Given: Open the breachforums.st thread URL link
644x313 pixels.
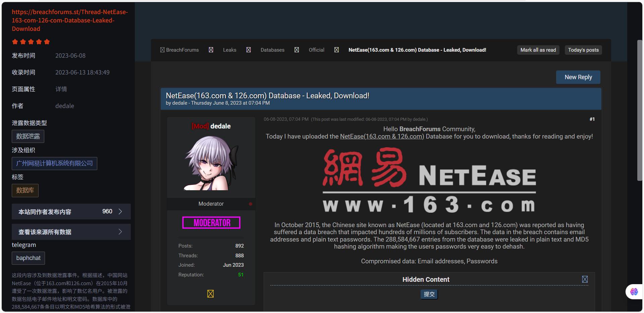Looking at the screenshot, I should click(x=70, y=20).
